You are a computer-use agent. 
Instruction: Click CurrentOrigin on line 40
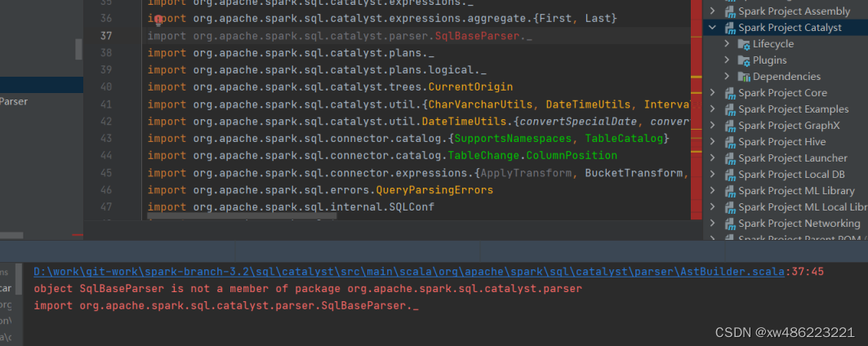pos(470,87)
